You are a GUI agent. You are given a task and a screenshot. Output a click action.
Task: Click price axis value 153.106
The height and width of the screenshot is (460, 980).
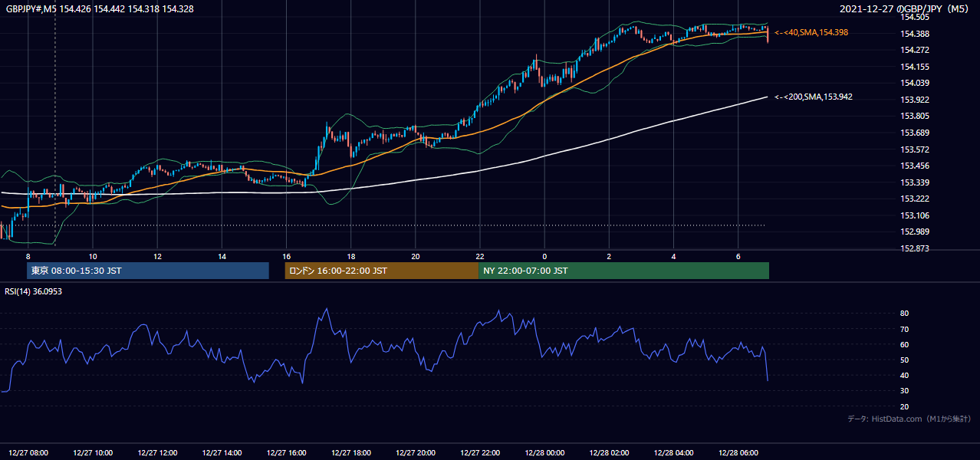point(914,215)
